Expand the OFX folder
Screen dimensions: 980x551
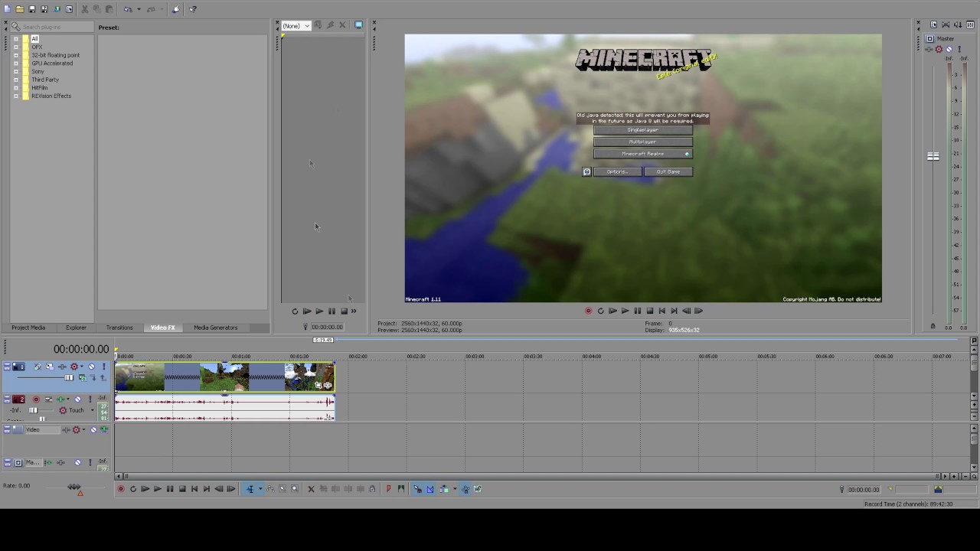(16, 47)
